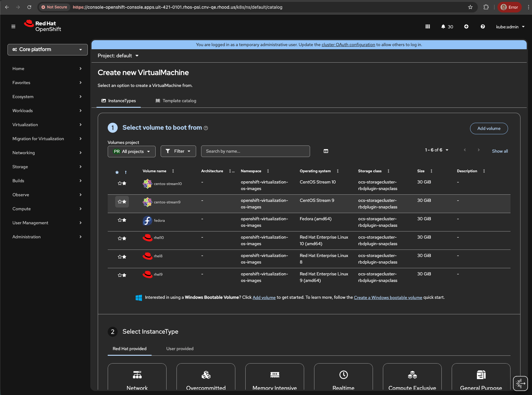Click help icon beside Select volume heading

tap(206, 128)
